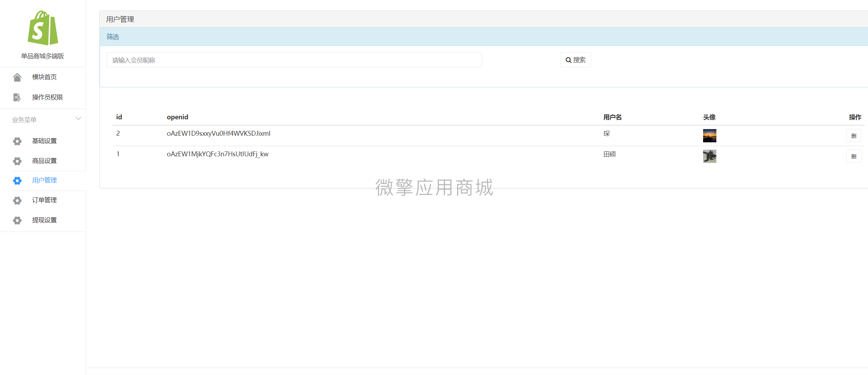Click the home icon beside 模块首页

tap(17, 77)
